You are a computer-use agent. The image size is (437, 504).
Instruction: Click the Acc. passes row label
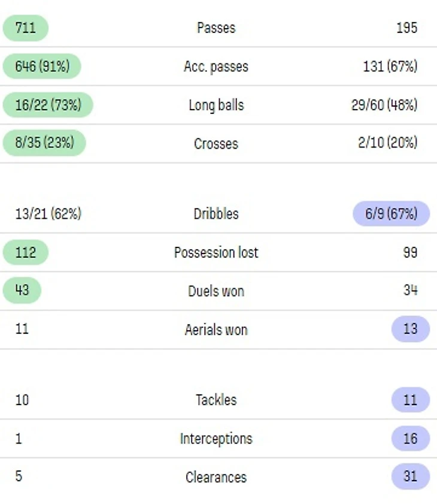pos(216,67)
